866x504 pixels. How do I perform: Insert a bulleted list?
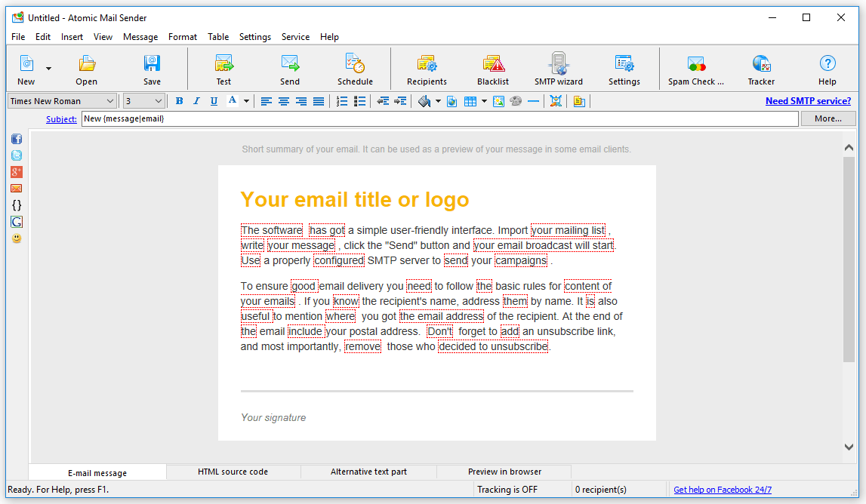pyautogui.click(x=359, y=101)
